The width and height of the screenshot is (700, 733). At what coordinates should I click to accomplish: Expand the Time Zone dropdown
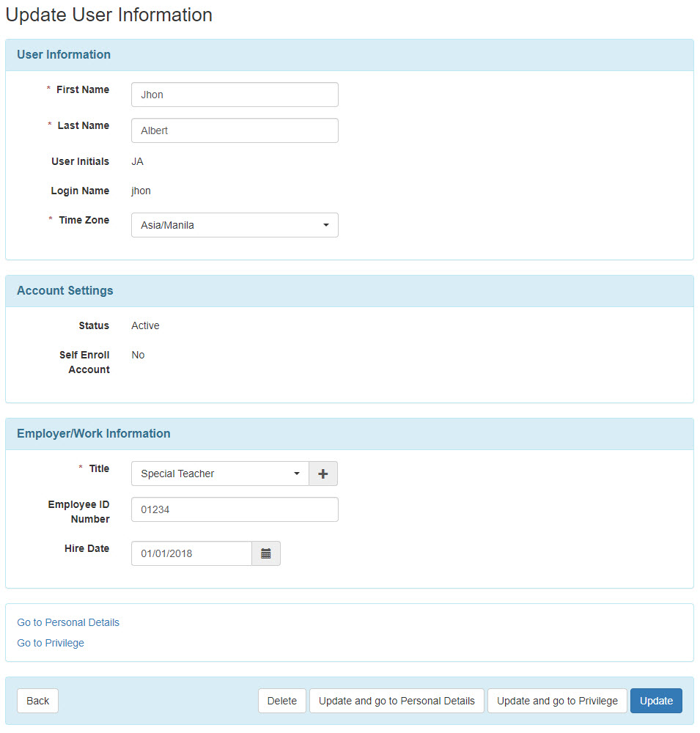[235, 225]
